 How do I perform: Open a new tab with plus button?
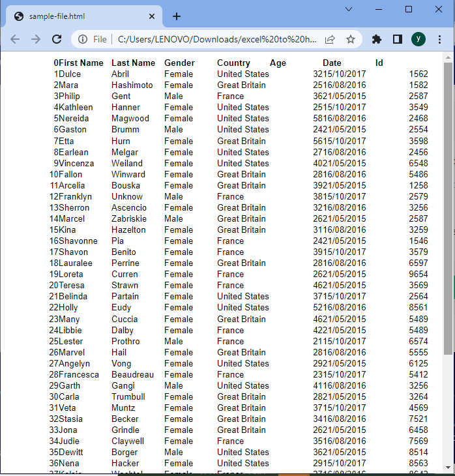pos(177,16)
